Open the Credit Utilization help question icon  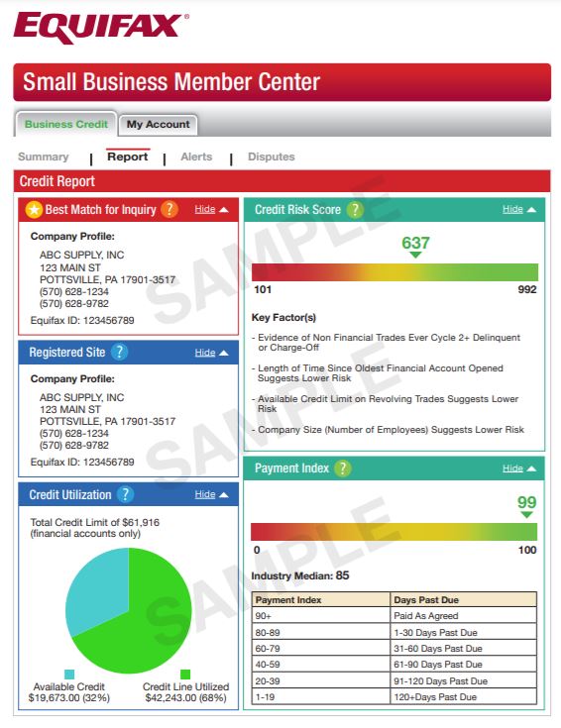(x=125, y=494)
